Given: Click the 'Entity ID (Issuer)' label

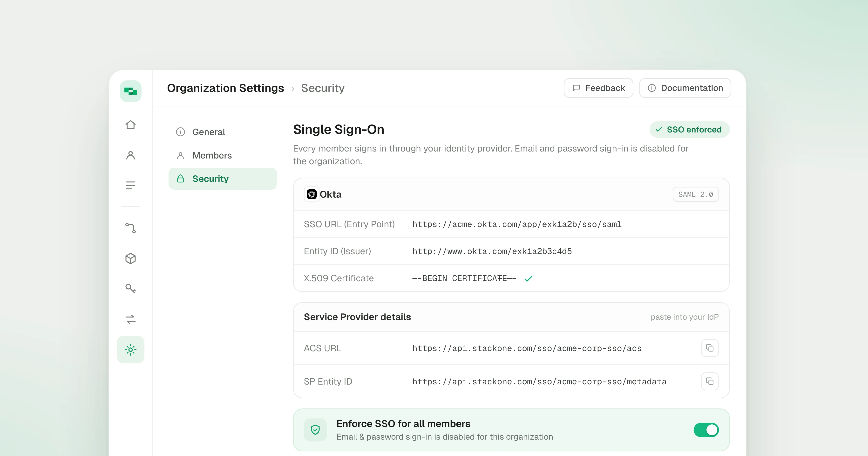Looking at the screenshot, I should pos(337,251).
